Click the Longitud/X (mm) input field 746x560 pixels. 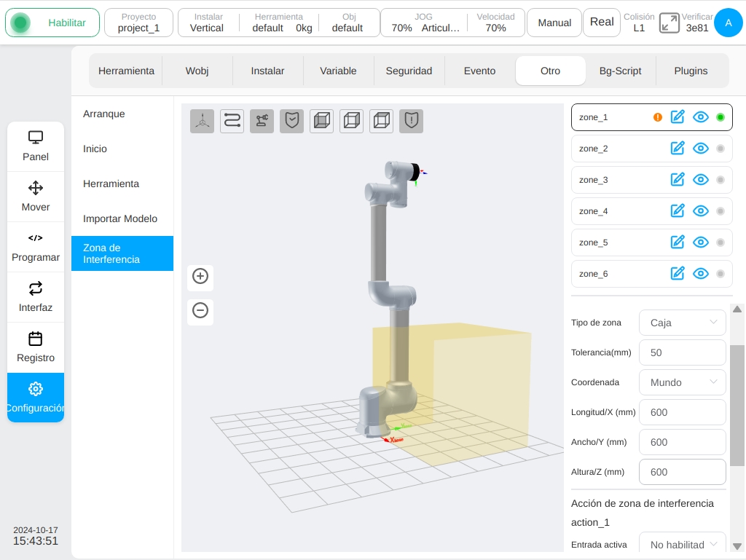(682, 413)
